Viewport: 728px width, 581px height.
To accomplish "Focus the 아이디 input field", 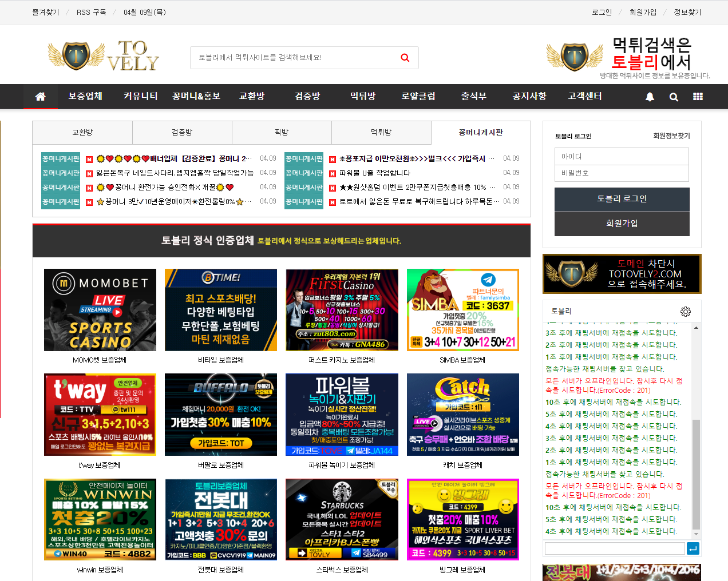I will 622,156.
